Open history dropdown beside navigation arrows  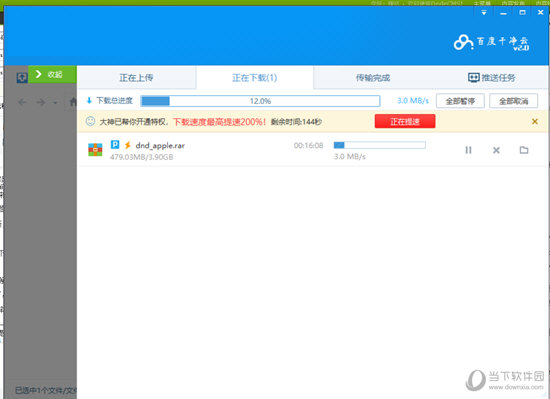[x=55, y=103]
